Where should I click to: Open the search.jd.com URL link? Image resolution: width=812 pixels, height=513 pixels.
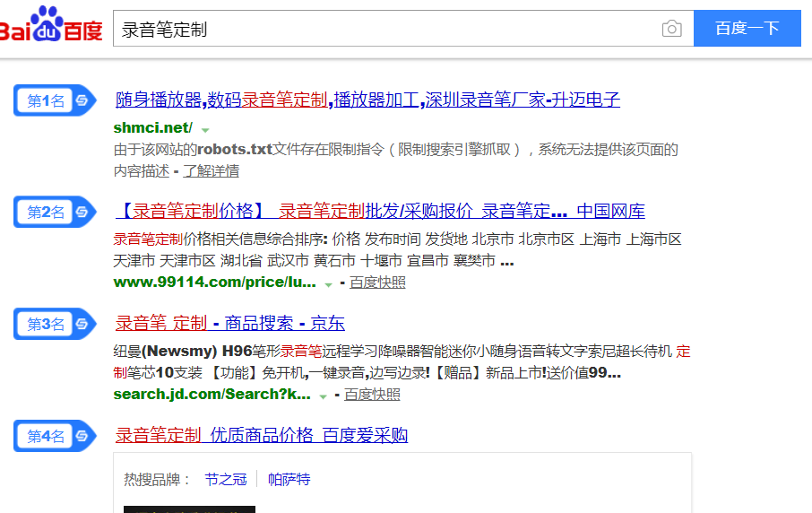pos(212,395)
